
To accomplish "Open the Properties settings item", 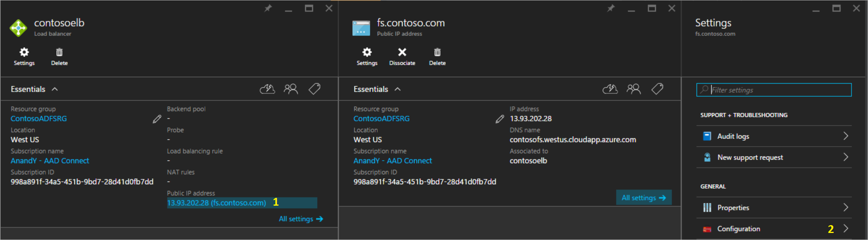I will tap(774, 208).
